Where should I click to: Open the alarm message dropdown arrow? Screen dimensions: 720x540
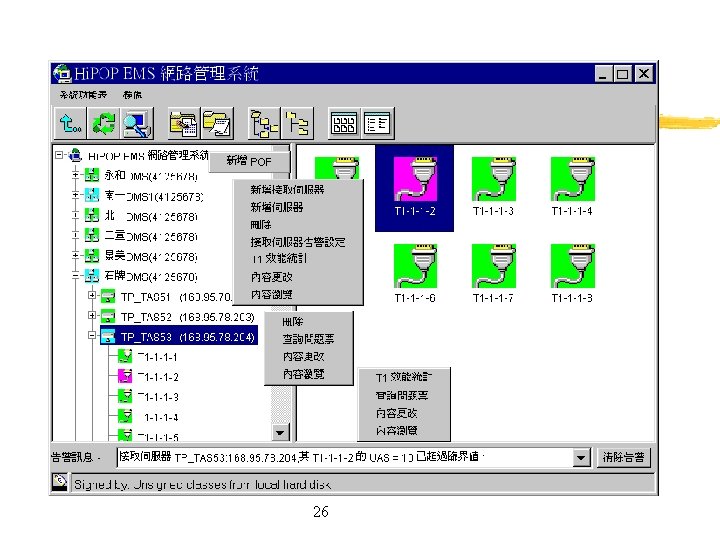click(x=581, y=457)
